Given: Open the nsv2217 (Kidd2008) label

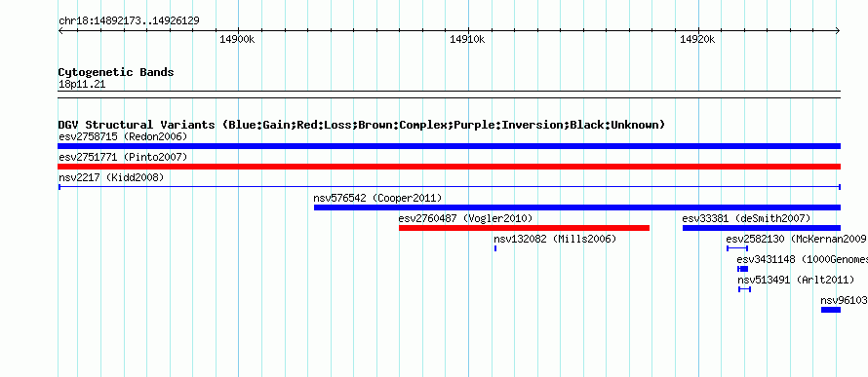Looking at the screenshot, I should pyautogui.click(x=111, y=177).
